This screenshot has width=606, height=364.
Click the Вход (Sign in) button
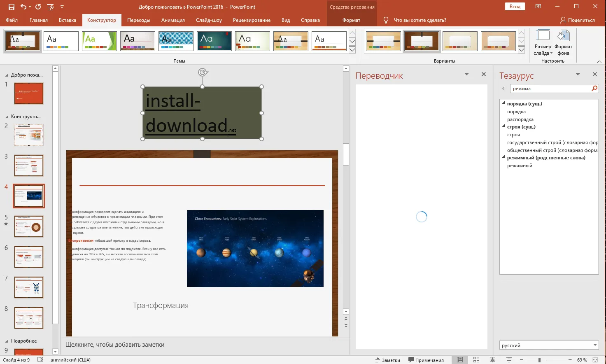(515, 7)
